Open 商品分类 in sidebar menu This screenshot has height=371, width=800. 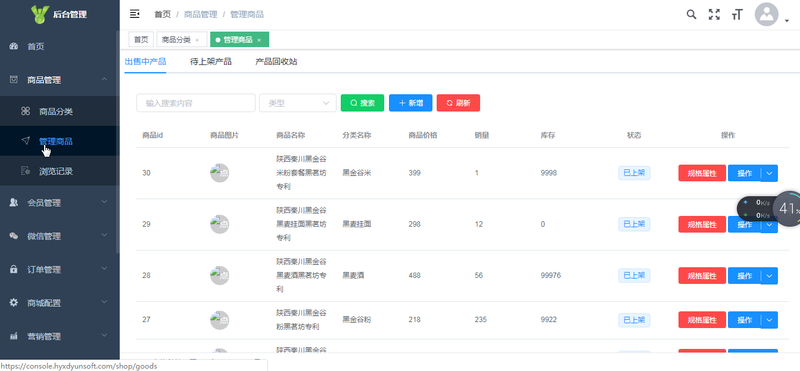coord(60,111)
